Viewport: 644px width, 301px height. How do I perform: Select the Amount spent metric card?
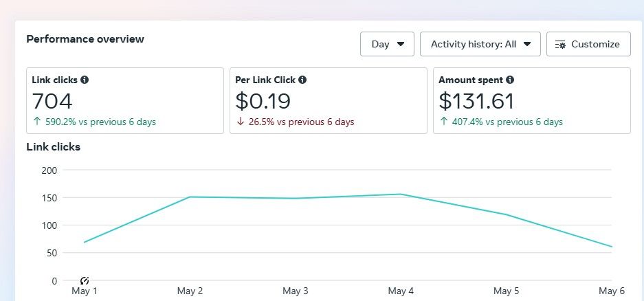pyautogui.click(x=532, y=100)
